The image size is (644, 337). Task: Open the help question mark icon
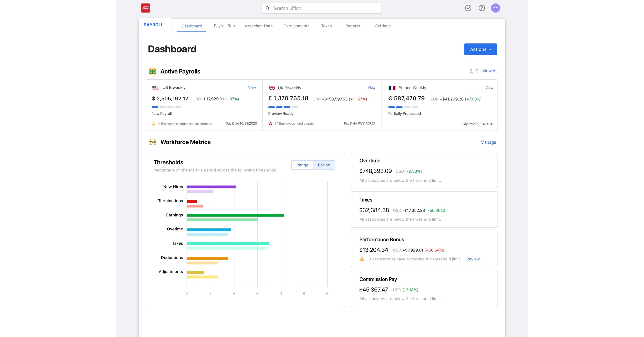[x=482, y=8]
